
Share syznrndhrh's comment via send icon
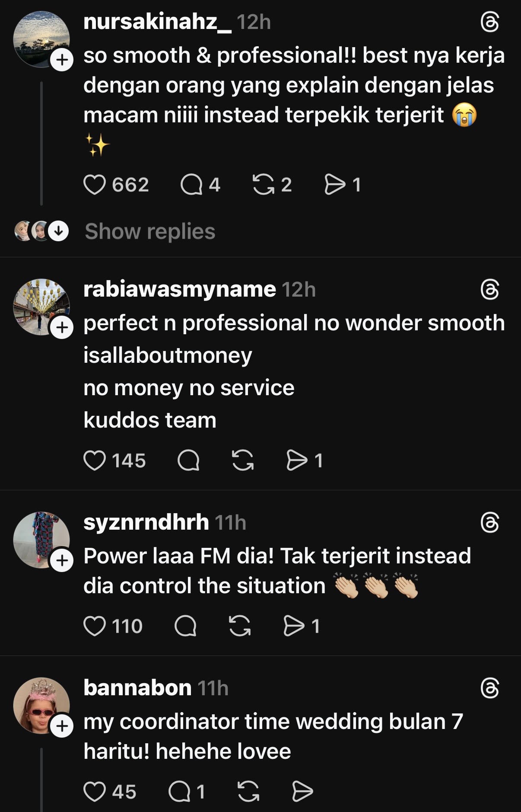point(294,626)
